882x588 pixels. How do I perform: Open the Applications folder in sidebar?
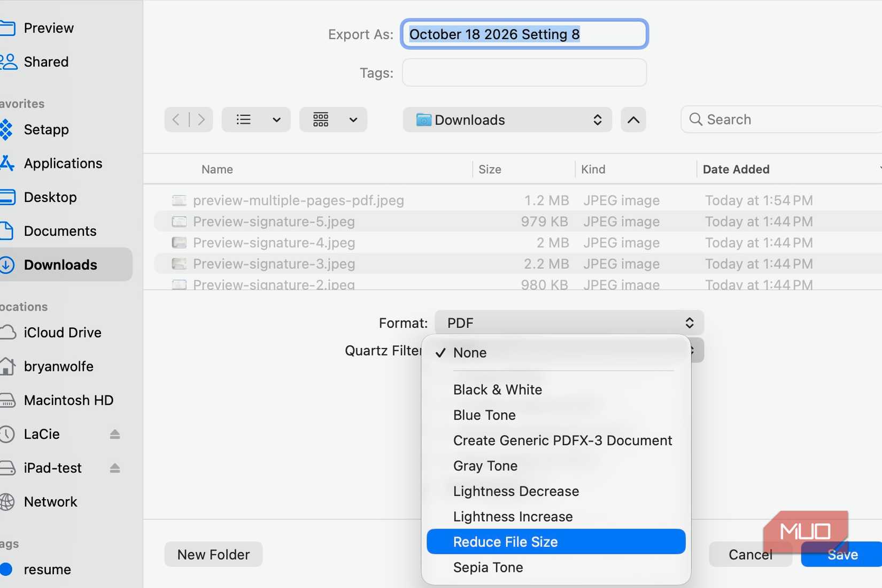[x=63, y=163]
